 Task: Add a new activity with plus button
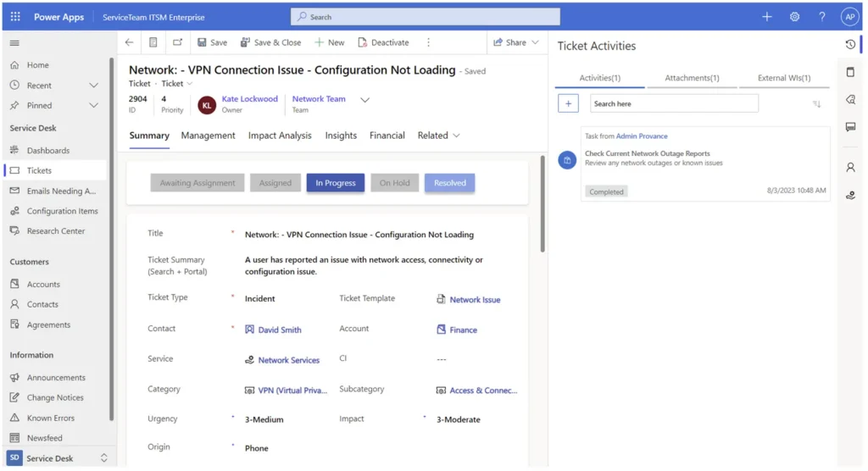[568, 103]
